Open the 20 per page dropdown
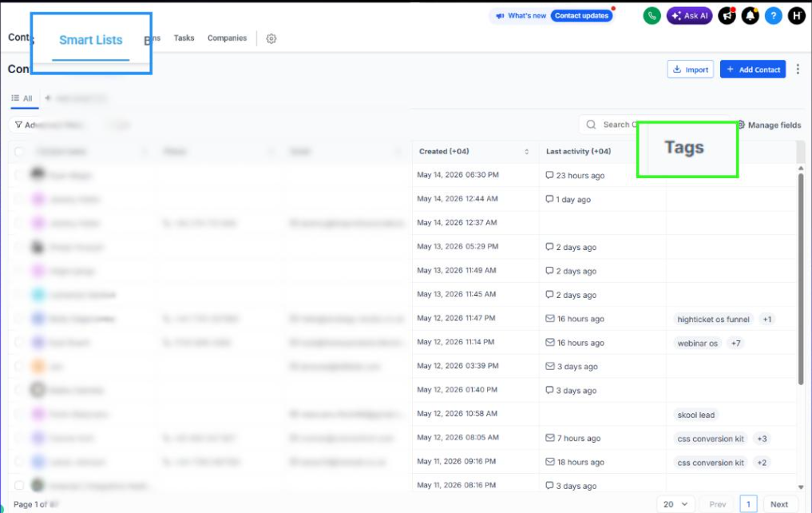Screen dimensions: 812x513 coord(675,504)
